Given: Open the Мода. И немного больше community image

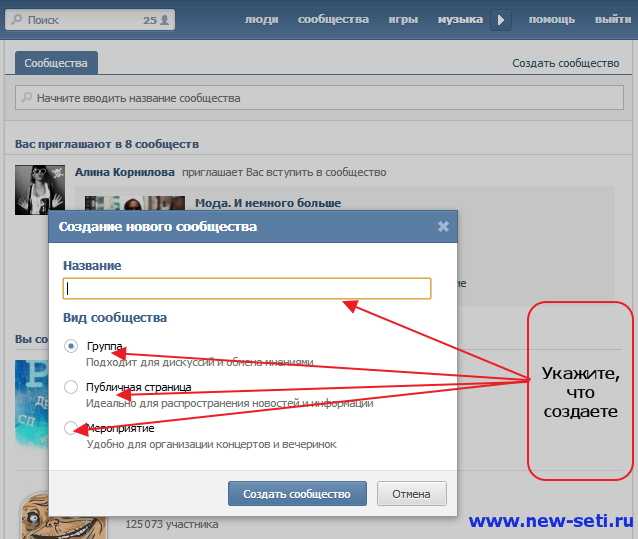Looking at the screenshot, I should (135, 203).
